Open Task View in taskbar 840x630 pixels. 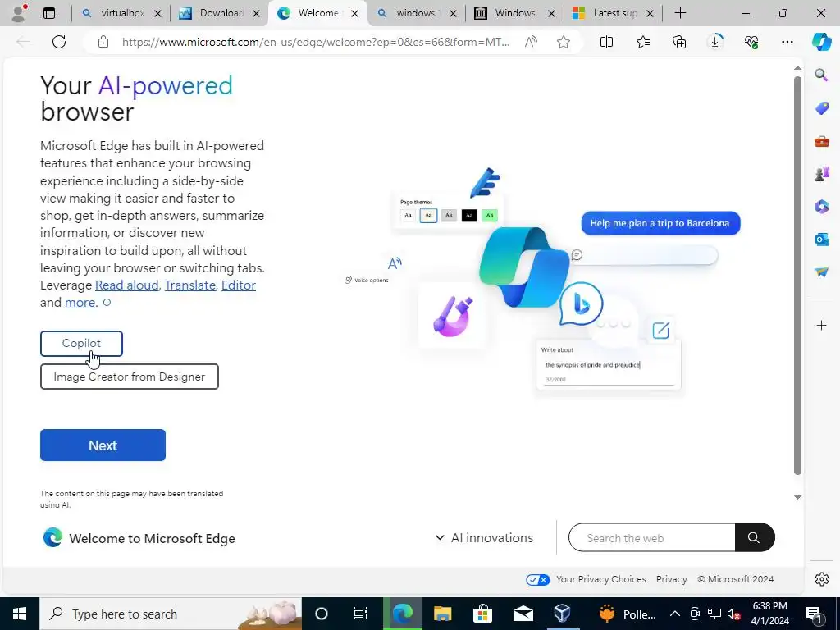[361, 614]
